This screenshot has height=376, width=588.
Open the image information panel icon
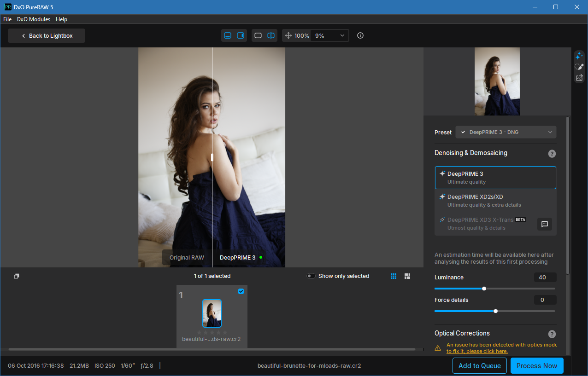pyautogui.click(x=360, y=35)
